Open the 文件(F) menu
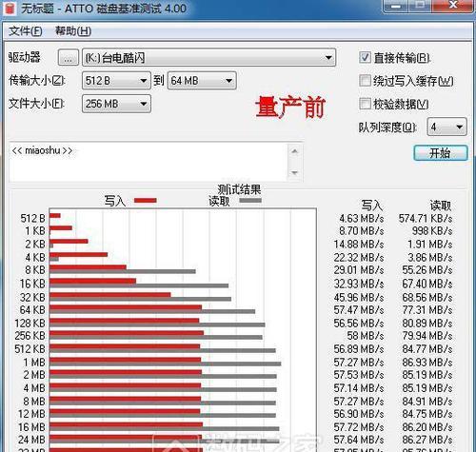Screen dimensions: 476x452 [x=25, y=31]
